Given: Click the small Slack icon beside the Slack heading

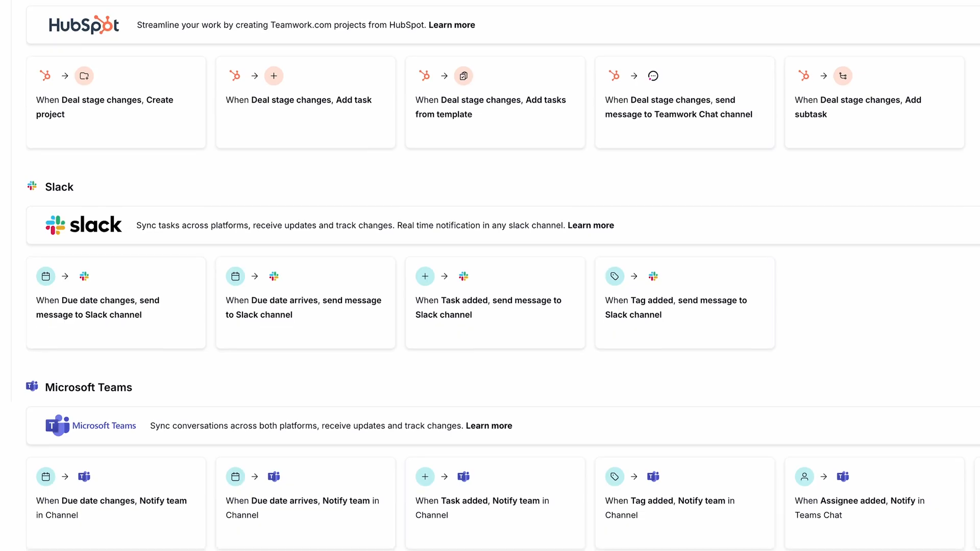Looking at the screenshot, I should pyautogui.click(x=32, y=186).
